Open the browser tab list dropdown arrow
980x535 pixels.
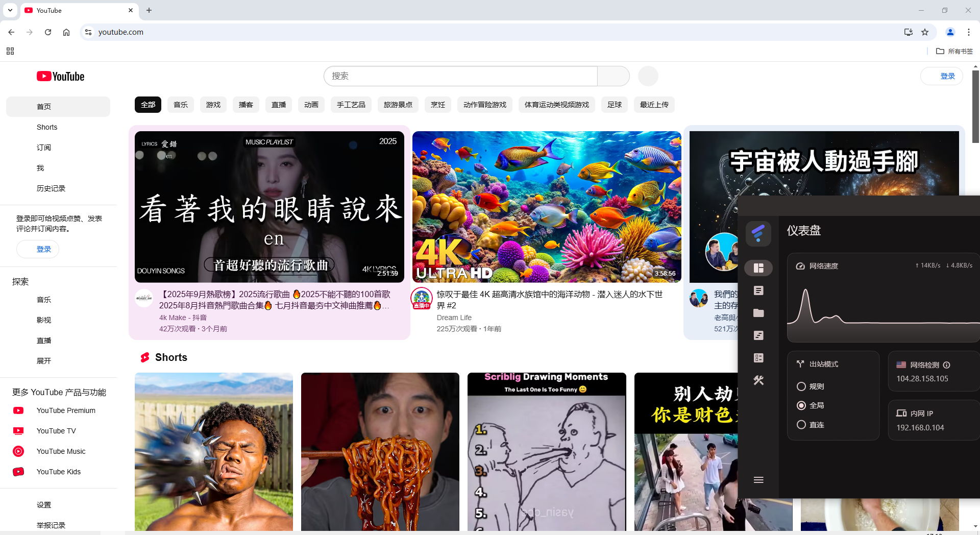click(10, 10)
